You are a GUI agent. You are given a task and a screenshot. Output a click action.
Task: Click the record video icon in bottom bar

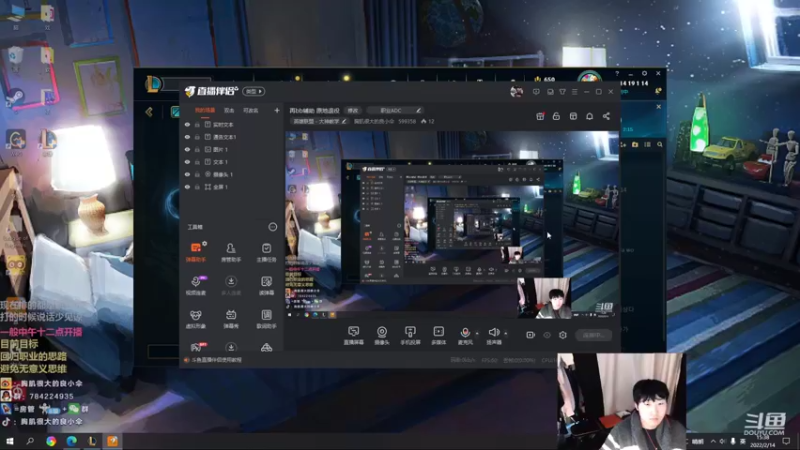click(x=531, y=335)
